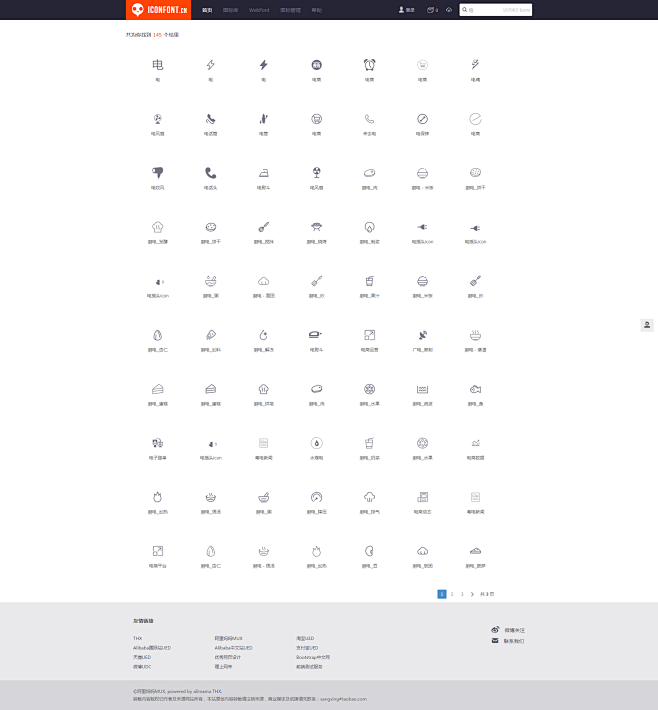Screen dimensions: 658x710
Task: Select pagination page 1
Action: [442, 594]
